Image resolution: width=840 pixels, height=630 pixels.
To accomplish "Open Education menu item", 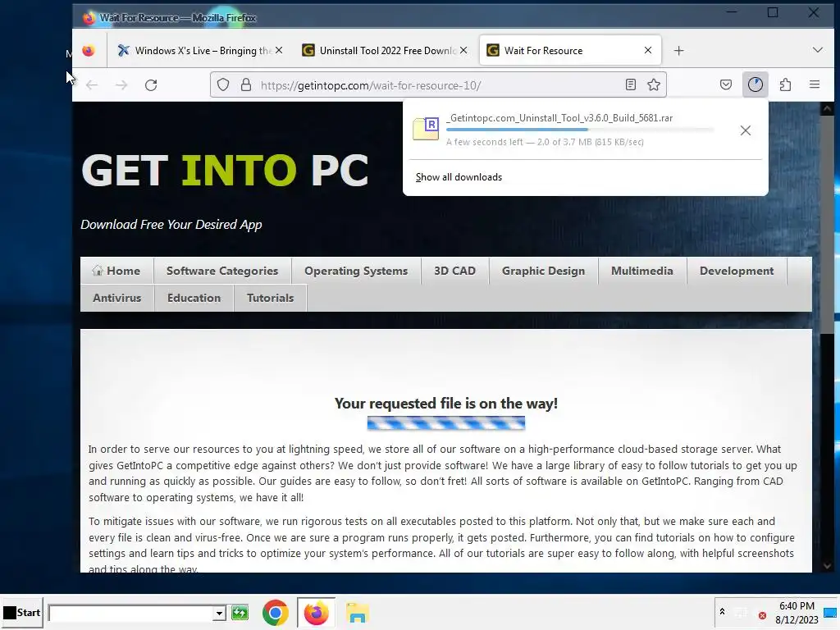I will click(x=194, y=298).
